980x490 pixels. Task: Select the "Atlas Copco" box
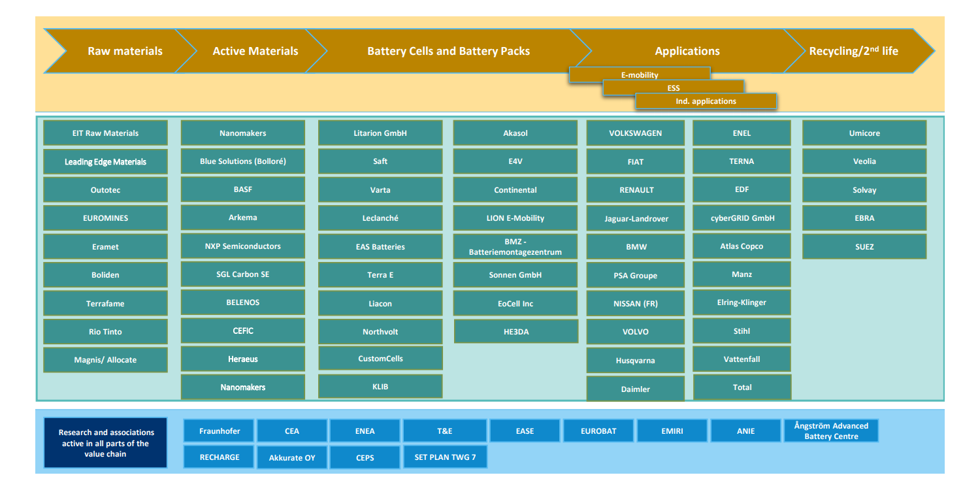(742, 246)
